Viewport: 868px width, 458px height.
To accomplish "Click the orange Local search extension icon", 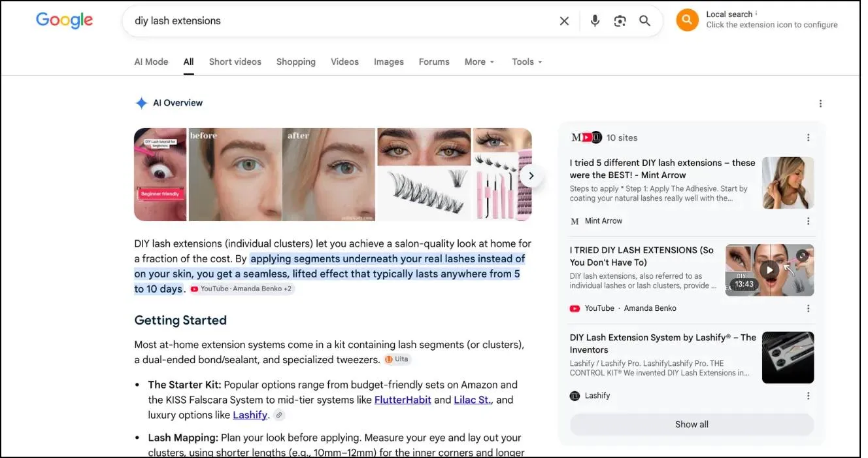I will coord(687,20).
